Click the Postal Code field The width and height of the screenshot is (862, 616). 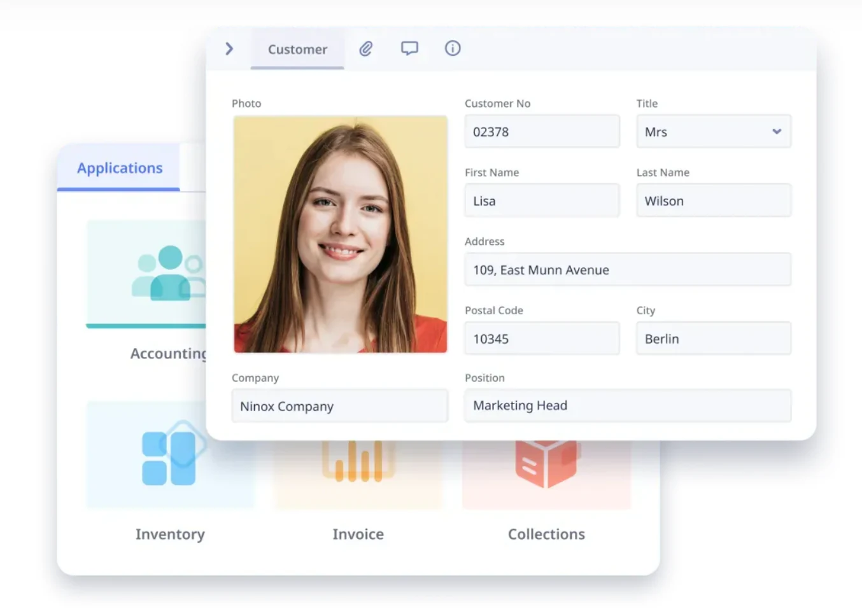(x=542, y=339)
